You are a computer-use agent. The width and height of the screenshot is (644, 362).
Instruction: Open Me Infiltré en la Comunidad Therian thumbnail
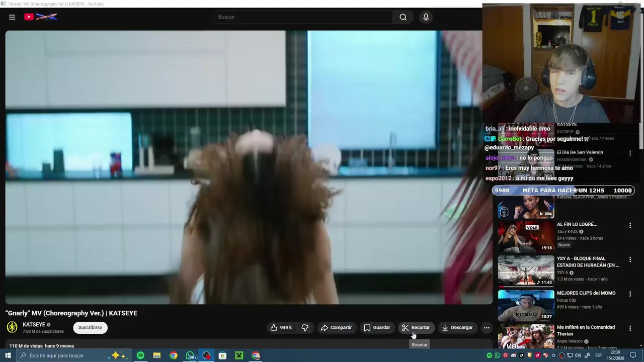[526, 336]
